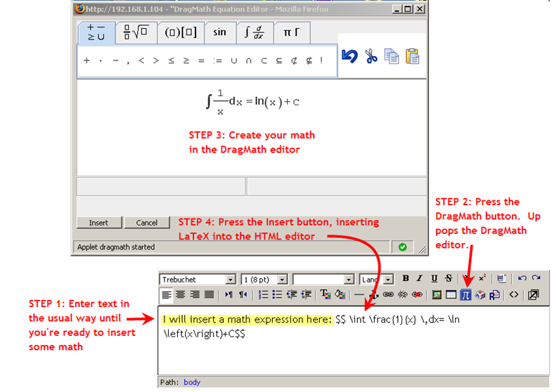Click the Remove Link broken-chain icon
Image resolution: width=559 pixels, height=392 pixels.
click(403, 295)
